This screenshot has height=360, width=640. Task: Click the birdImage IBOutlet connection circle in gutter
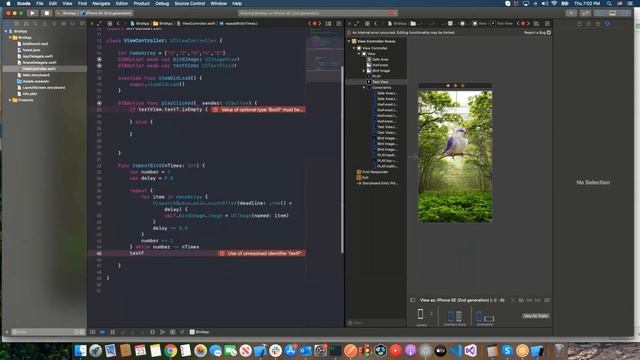point(99,59)
